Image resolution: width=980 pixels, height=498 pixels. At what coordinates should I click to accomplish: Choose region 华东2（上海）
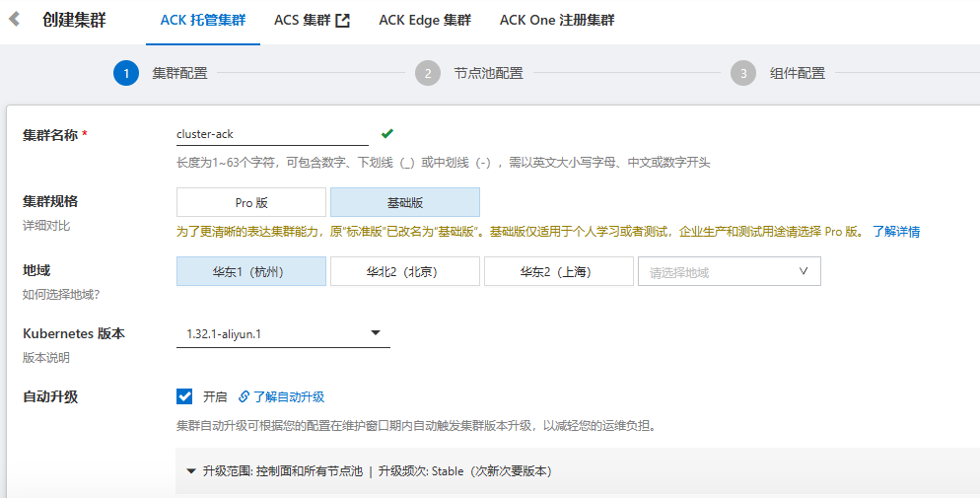(x=559, y=272)
